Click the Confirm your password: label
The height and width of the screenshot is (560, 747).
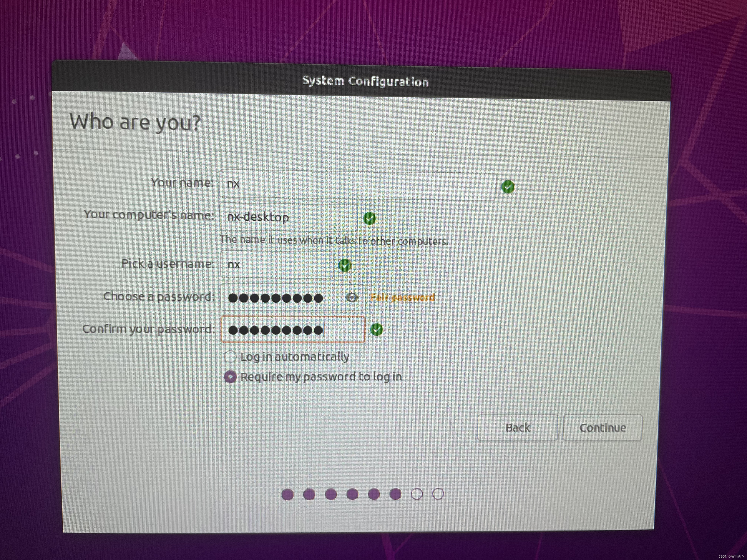(x=149, y=329)
